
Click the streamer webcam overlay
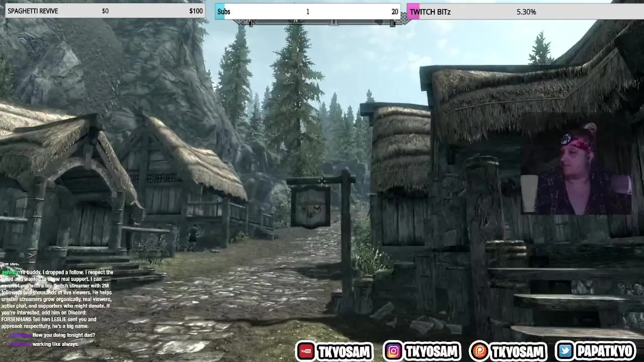577,168
